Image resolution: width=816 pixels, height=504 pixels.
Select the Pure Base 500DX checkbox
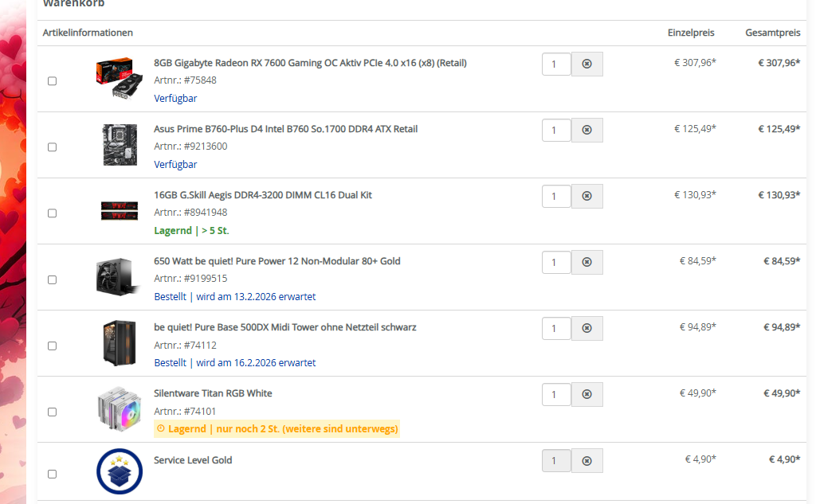[52, 346]
